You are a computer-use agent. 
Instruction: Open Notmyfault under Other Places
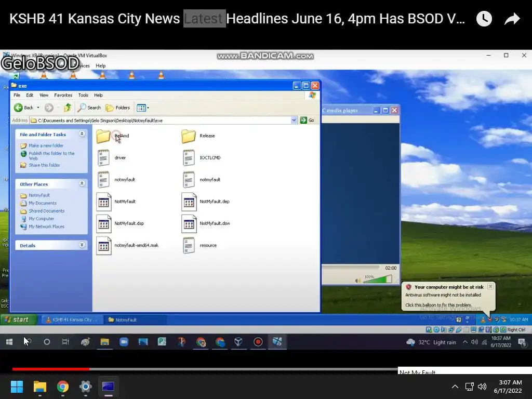coord(39,195)
